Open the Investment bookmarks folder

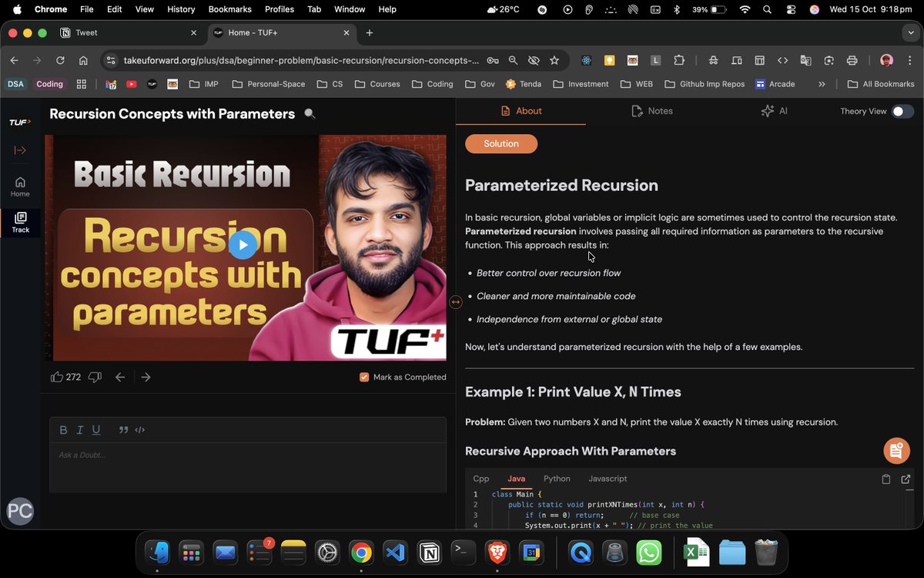(580, 84)
